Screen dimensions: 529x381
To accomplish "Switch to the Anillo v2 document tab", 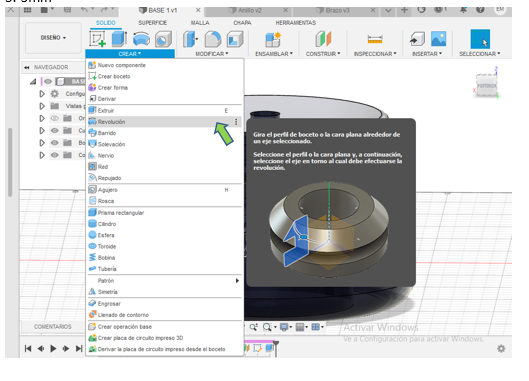I will (x=250, y=10).
